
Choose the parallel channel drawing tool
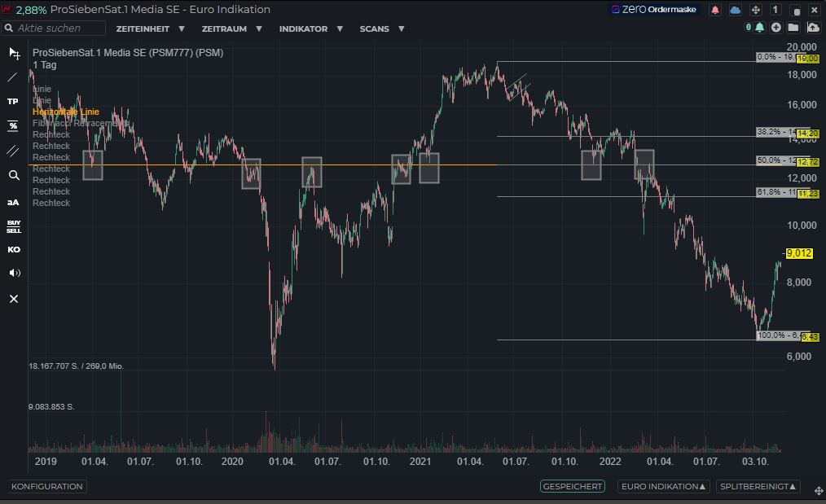[13, 151]
